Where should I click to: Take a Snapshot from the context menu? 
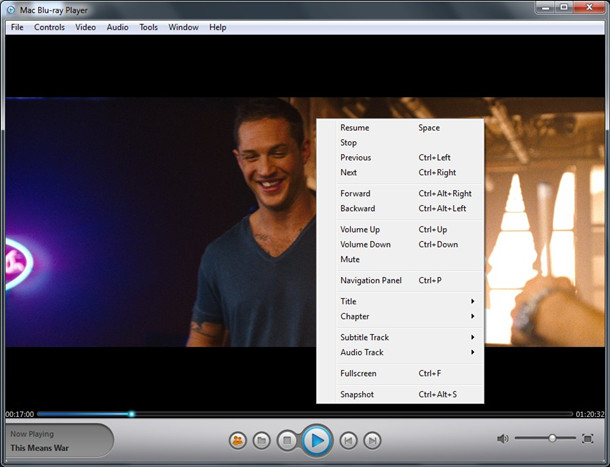[x=400, y=394]
